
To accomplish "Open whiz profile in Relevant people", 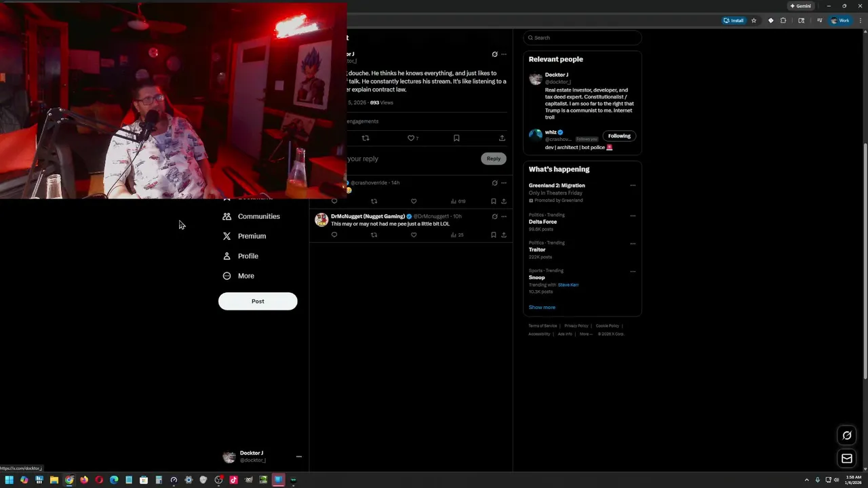I will pyautogui.click(x=551, y=132).
